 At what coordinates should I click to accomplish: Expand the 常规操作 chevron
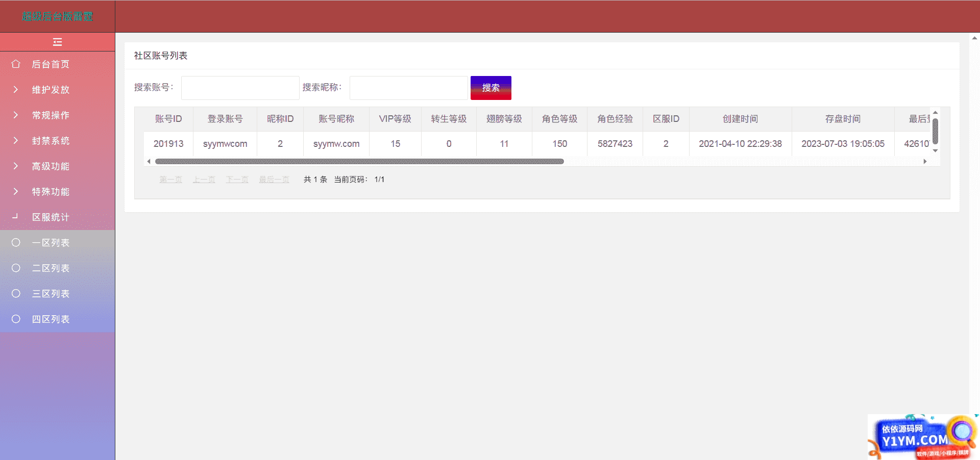(x=16, y=115)
